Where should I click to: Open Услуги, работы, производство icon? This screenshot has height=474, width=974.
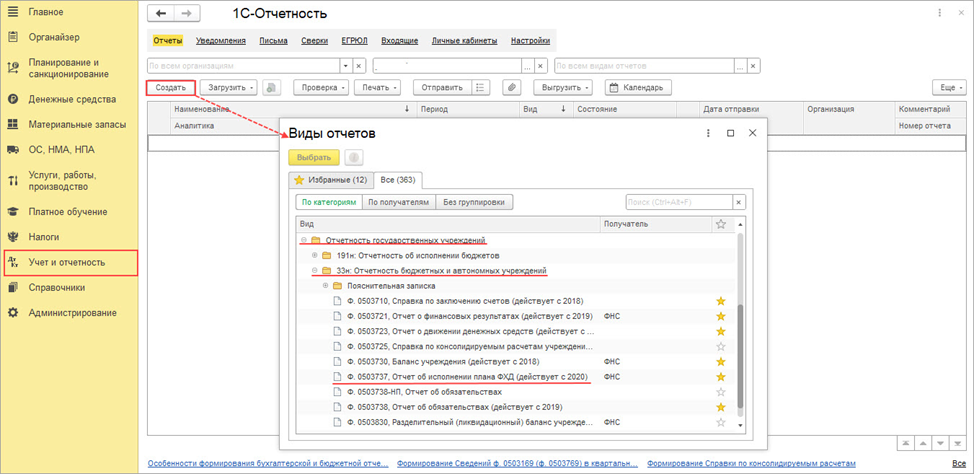(12, 180)
